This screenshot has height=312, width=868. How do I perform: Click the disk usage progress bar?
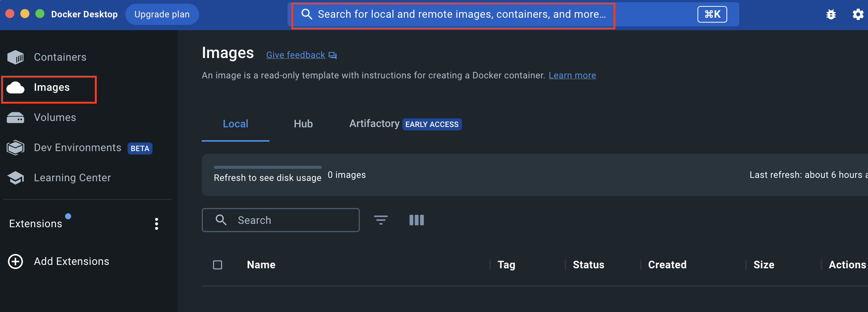(268, 167)
